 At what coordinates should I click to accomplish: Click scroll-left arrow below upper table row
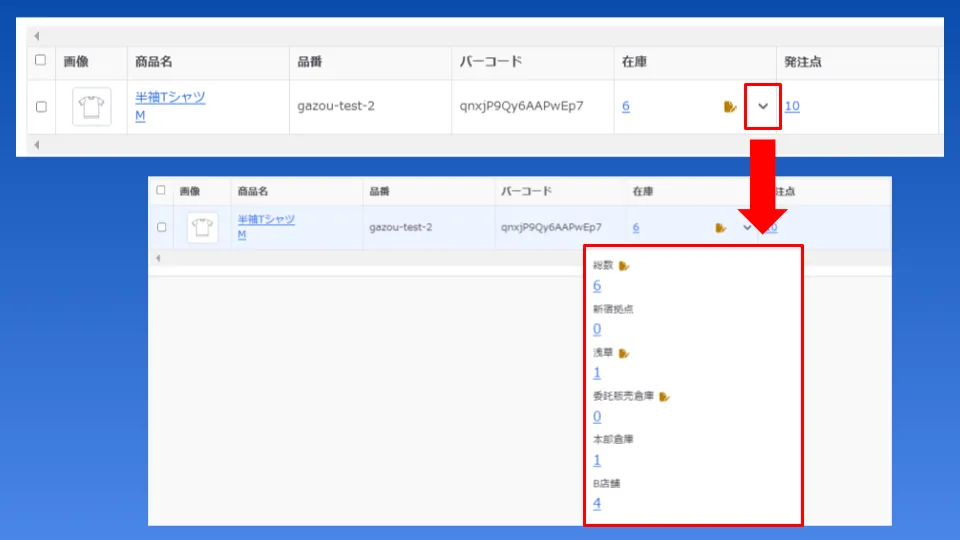coord(37,145)
